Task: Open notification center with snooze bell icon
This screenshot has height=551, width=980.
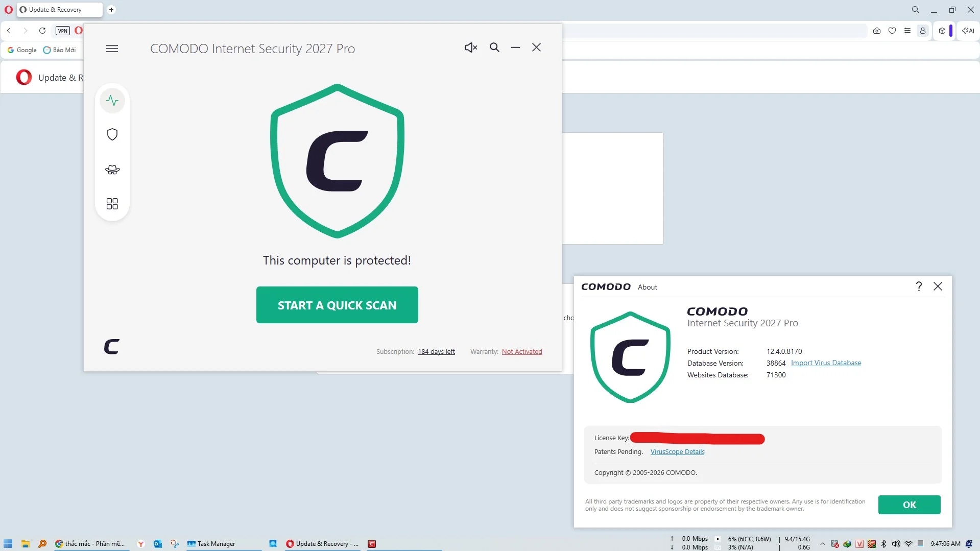Action: point(969,544)
